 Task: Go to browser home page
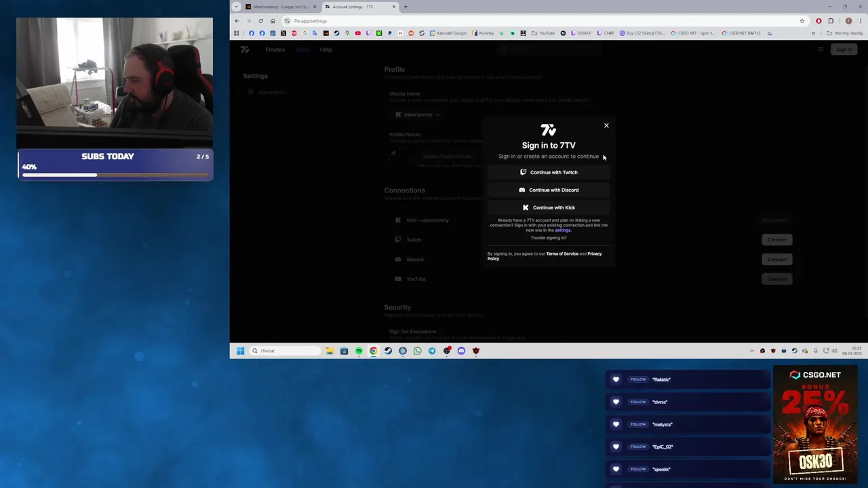coord(273,21)
